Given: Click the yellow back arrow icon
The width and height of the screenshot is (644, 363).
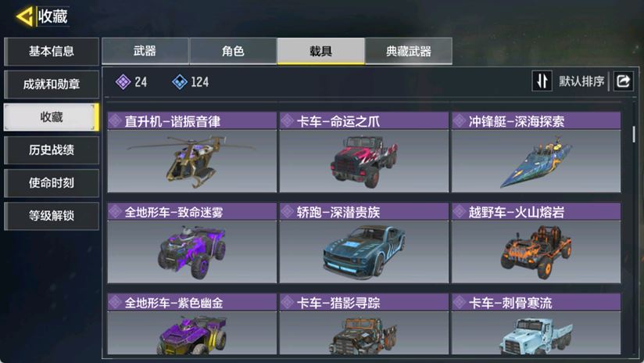Looking at the screenshot, I should coord(24,17).
